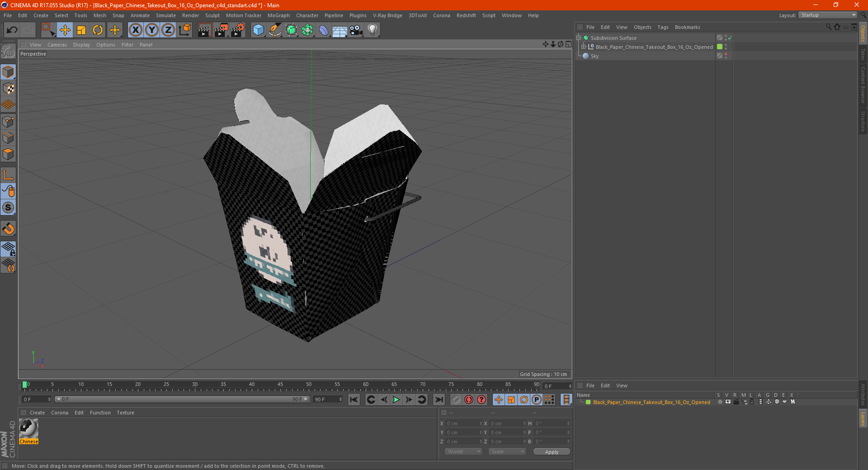Open viewport Cameras menu
The image size is (868, 470).
(57, 45)
